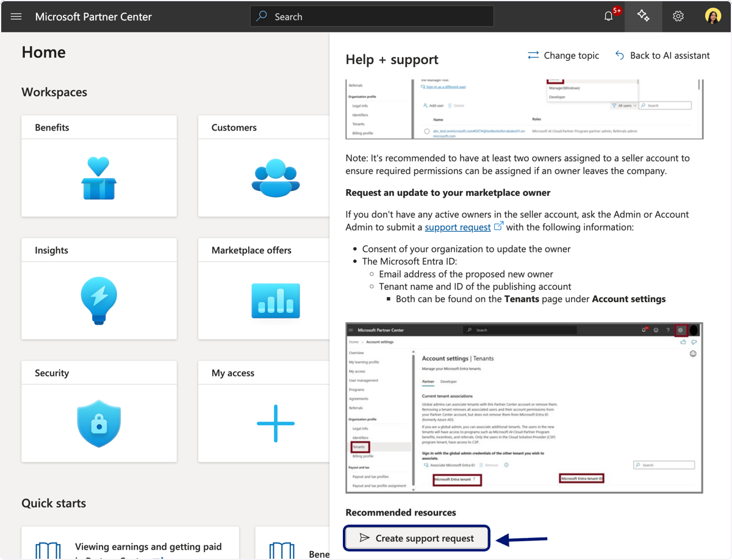This screenshot has width=732, height=560.
Task: Click the Change topic swap arrows icon
Action: 533,56
